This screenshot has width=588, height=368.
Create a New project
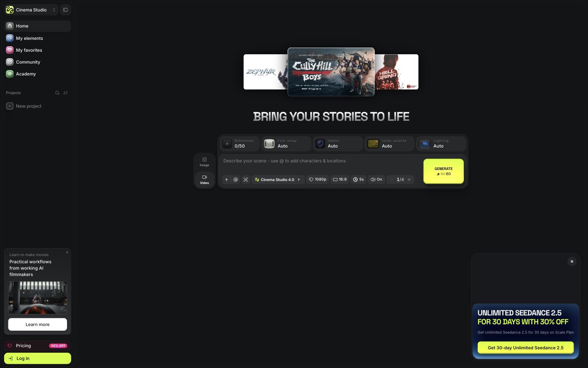coord(37,106)
